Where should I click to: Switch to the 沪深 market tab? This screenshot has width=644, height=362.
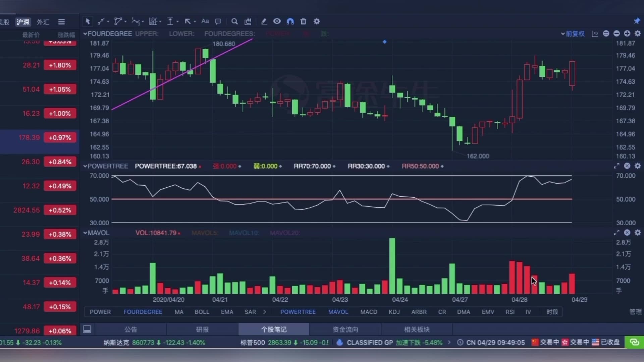23,22
